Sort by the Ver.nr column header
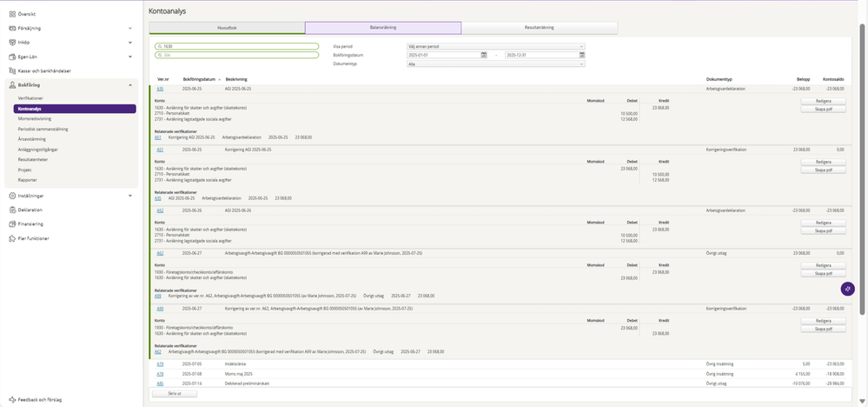This screenshot has width=868, height=407. [x=162, y=80]
